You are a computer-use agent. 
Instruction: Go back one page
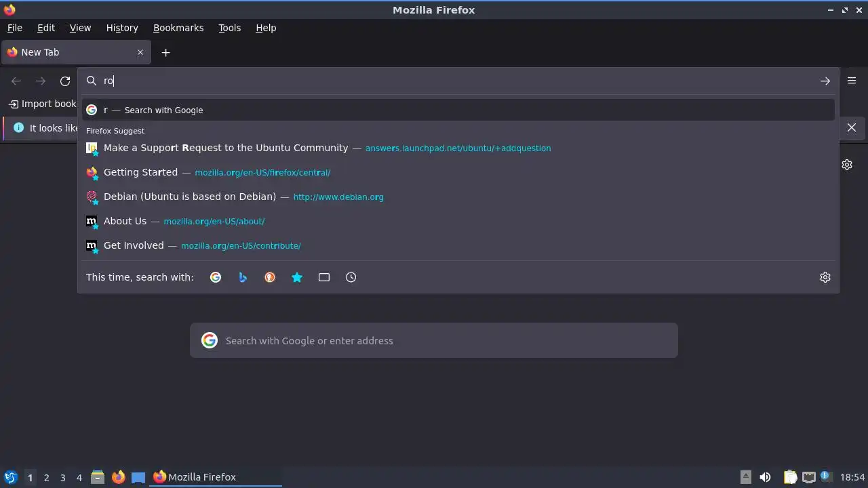[x=16, y=81]
